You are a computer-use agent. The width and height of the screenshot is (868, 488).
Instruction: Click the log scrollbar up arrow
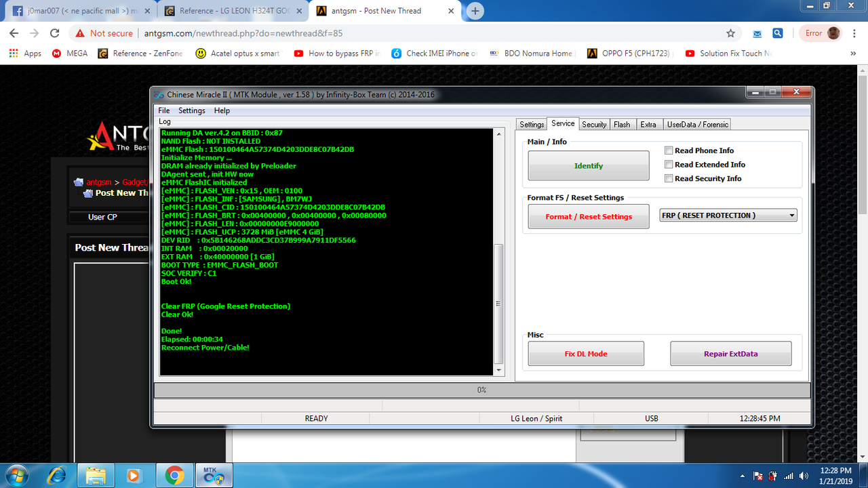(500, 134)
